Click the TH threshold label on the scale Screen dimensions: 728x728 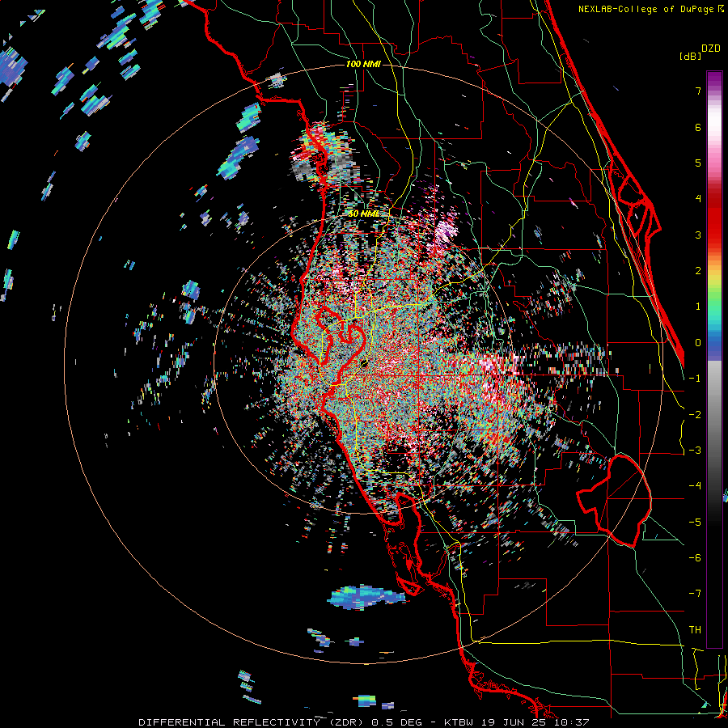point(695,630)
